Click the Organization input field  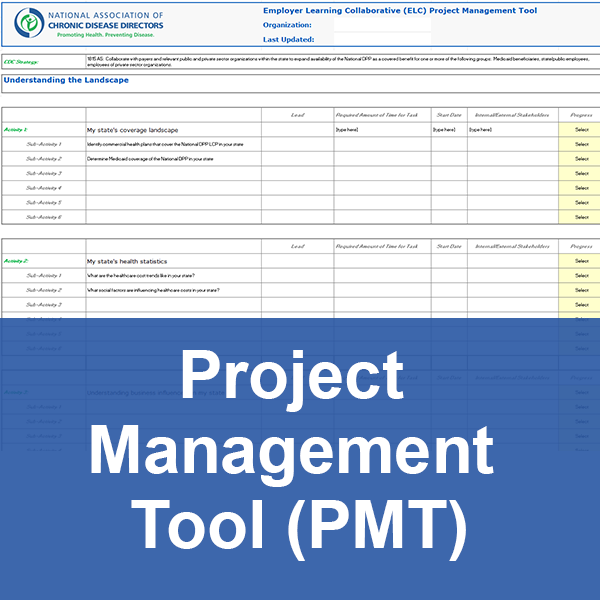click(382, 25)
